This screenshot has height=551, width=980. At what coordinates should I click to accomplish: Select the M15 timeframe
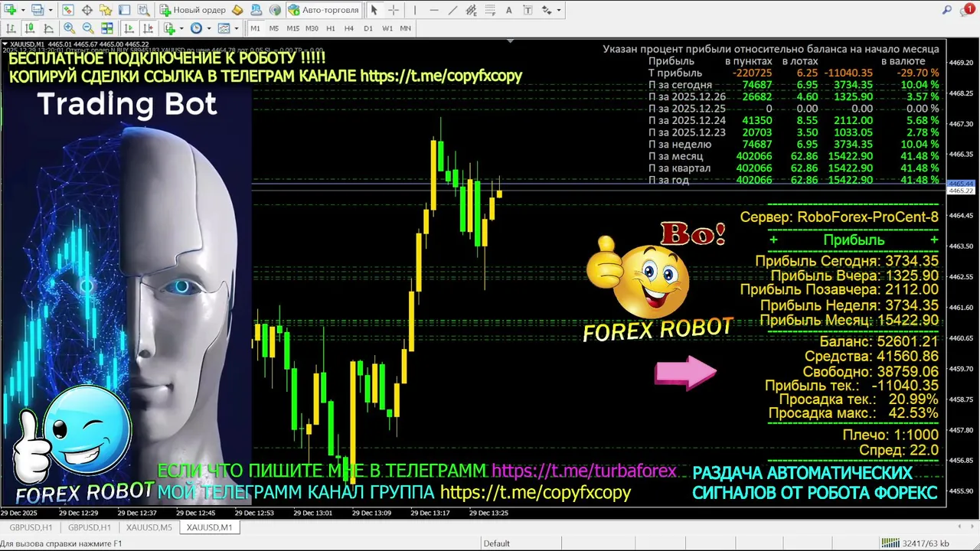tap(293, 28)
